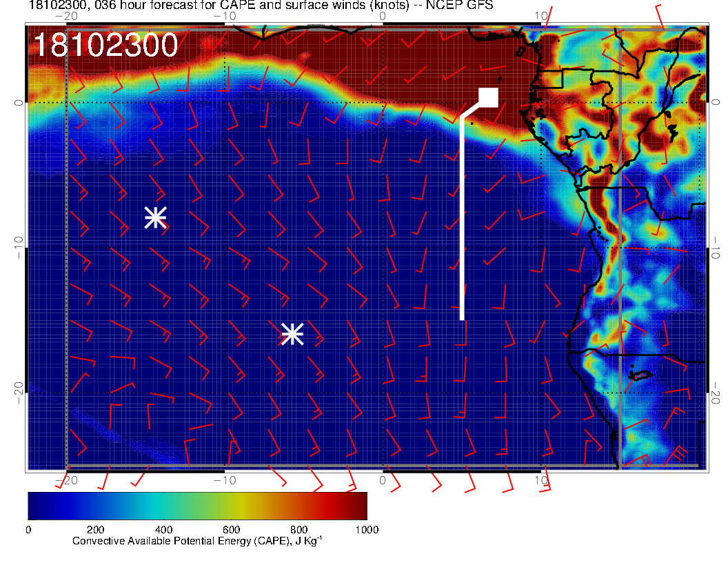Click the -20 latitude label on right axis
The image size is (728, 563).
[717, 391]
